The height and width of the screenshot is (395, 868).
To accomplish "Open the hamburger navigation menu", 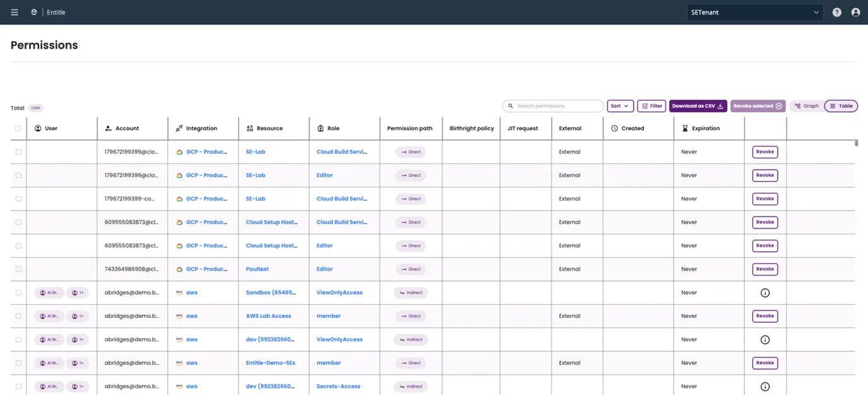I will point(15,12).
